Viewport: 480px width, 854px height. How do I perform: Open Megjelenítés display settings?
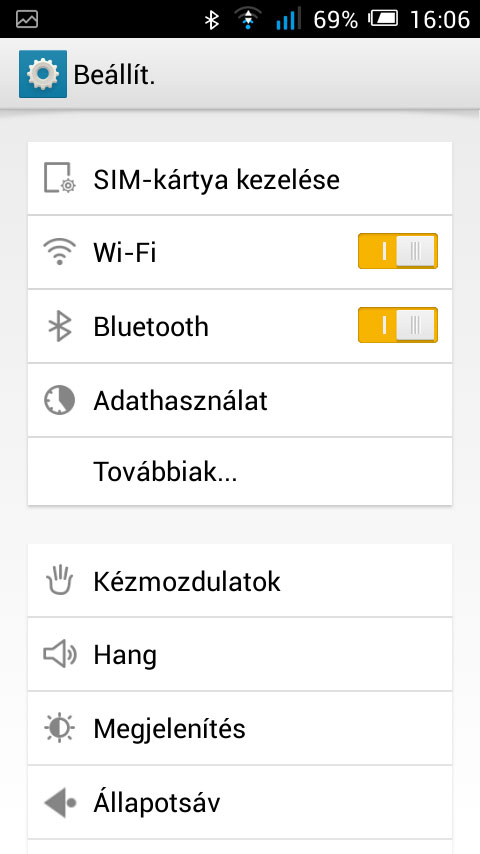[x=240, y=729]
